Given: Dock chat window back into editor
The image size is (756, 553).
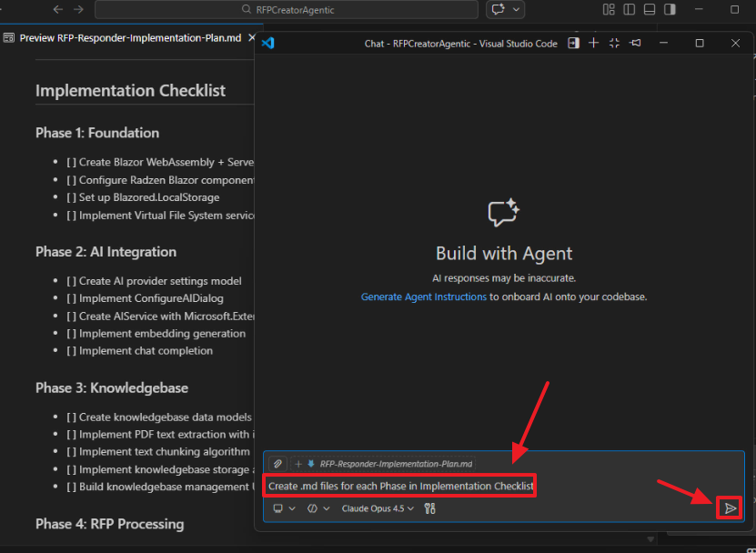Looking at the screenshot, I should (x=573, y=43).
